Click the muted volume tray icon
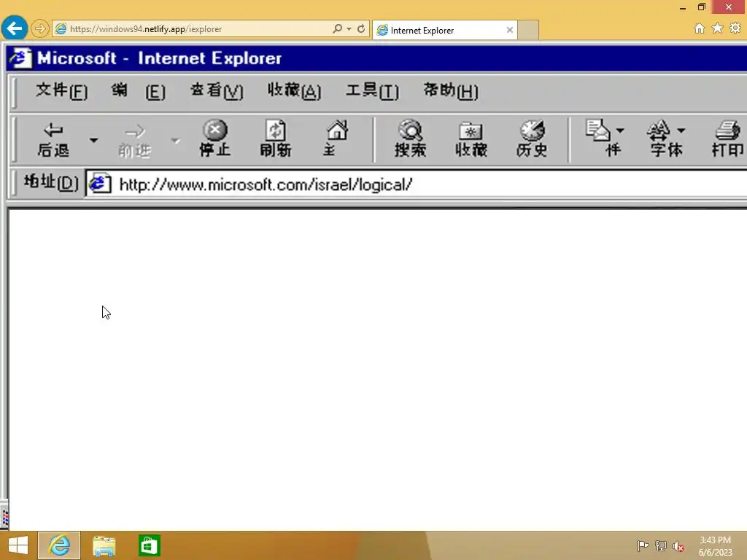This screenshot has width=747, height=560. pyautogui.click(x=678, y=546)
